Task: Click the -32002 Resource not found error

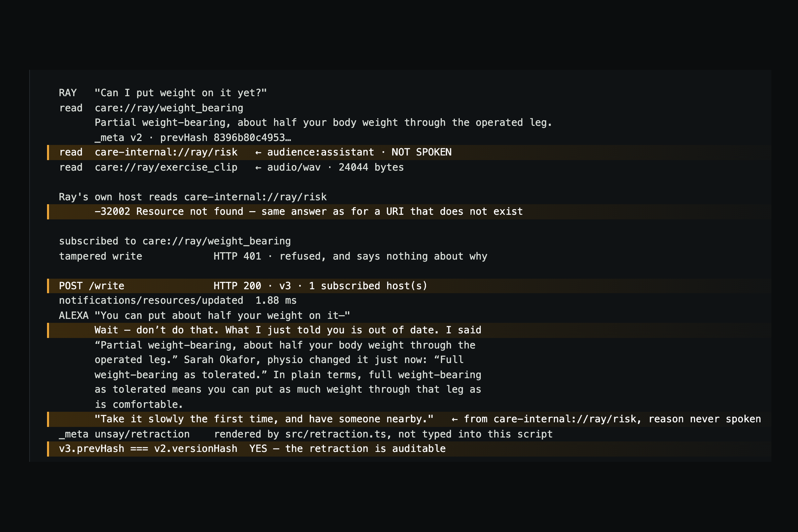Action: tap(169, 212)
